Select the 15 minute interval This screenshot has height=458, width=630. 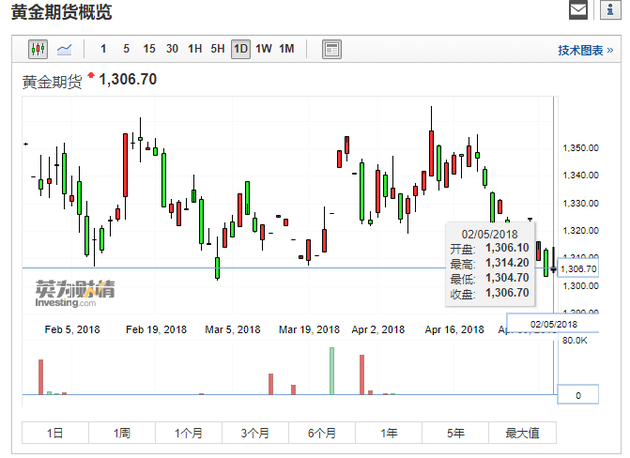149,49
